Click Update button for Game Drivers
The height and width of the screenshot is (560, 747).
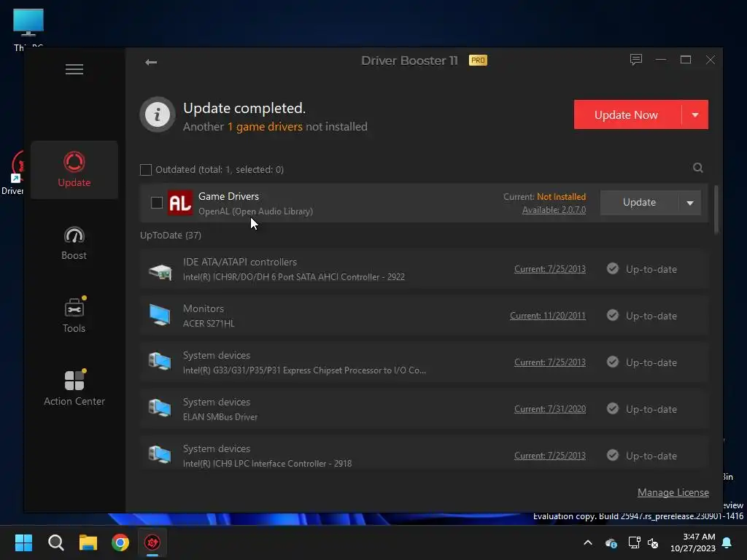pyautogui.click(x=639, y=203)
